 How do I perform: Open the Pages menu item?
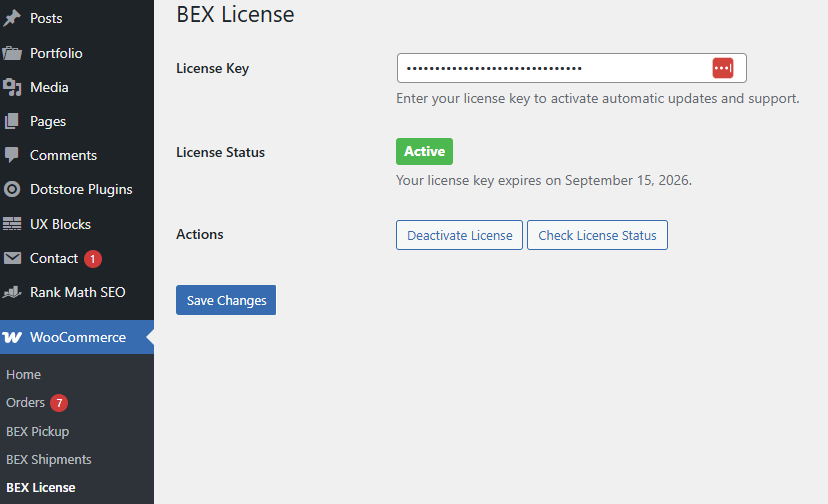(x=48, y=122)
